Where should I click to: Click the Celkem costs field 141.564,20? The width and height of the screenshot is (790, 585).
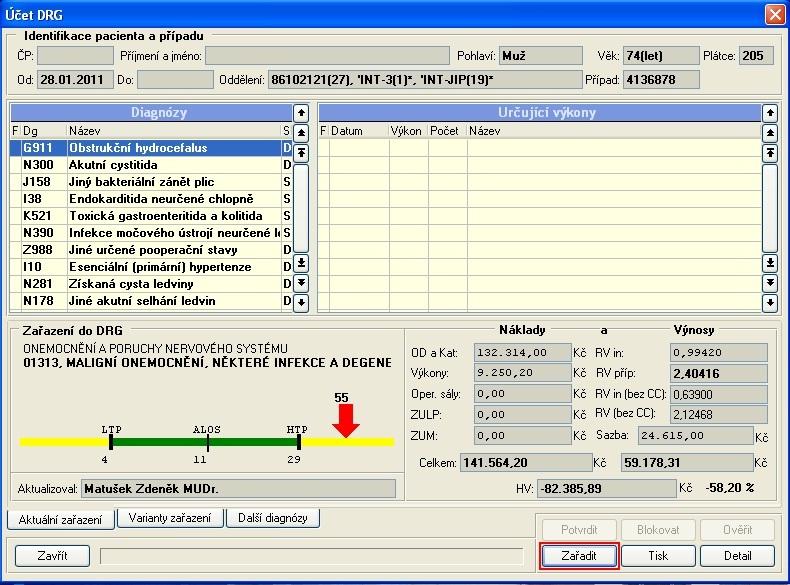(x=526, y=463)
